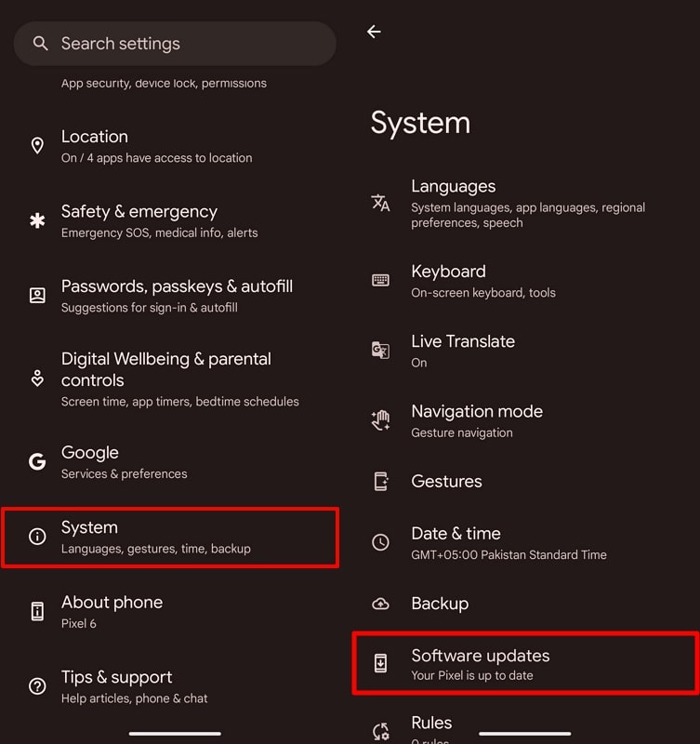Viewport: 700px width, 744px height.
Task: Click the Date & time clock icon
Action: click(x=380, y=542)
